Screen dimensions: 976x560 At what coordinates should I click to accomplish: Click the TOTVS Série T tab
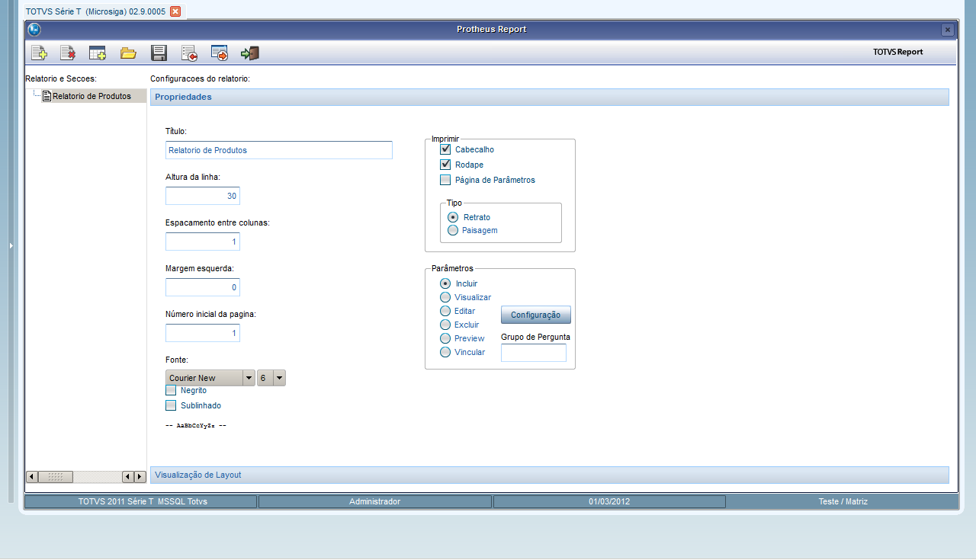point(95,11)
